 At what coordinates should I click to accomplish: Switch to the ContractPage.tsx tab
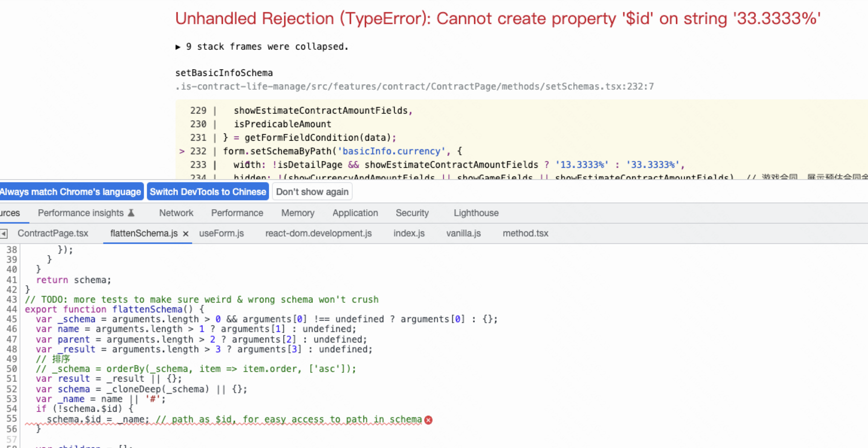pyautogui.click(x=53, y=233)
